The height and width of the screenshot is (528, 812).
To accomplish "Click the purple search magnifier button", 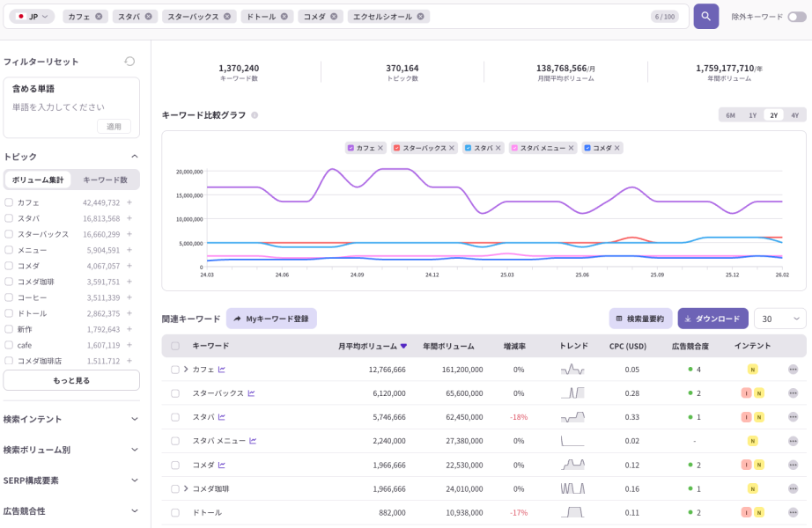I will tap(705, 16).
